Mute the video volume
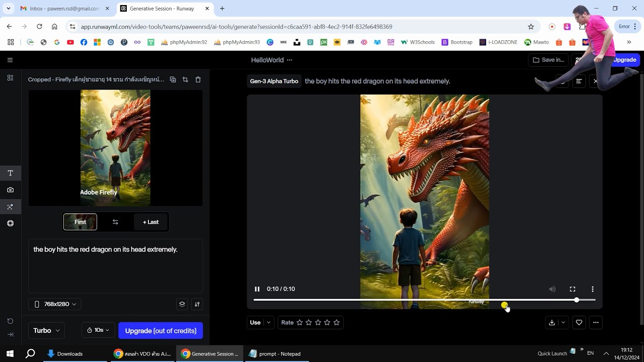The image size is (644, 362). [552, 289]
